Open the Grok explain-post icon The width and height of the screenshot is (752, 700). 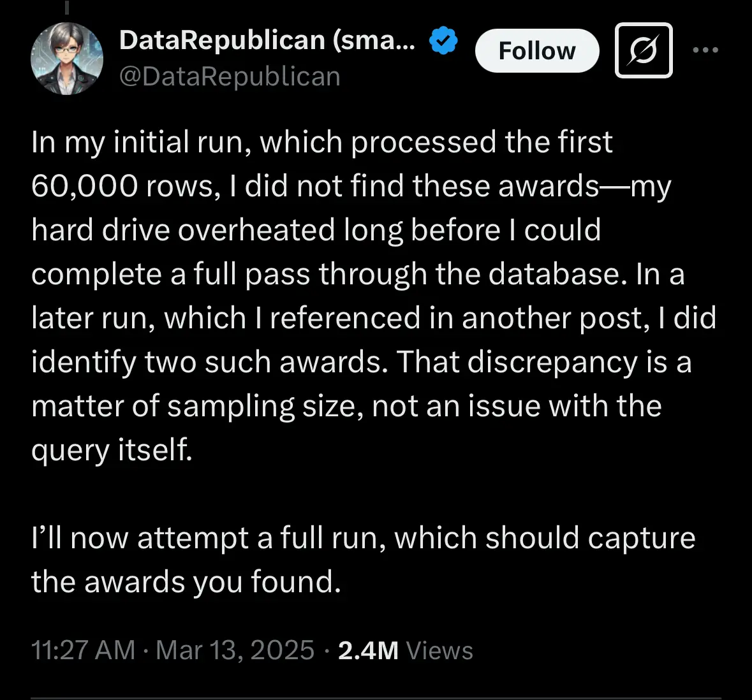tap(643, 51)
